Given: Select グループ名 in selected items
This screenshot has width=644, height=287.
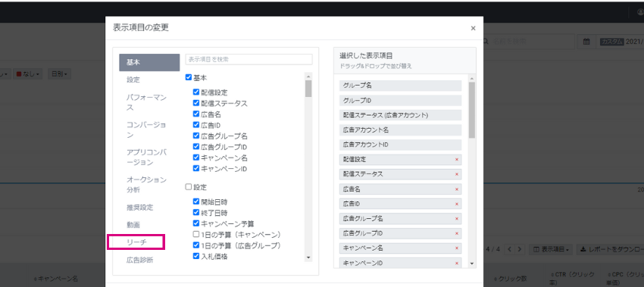Looking at the screenshot, I should tap(401, 86).
